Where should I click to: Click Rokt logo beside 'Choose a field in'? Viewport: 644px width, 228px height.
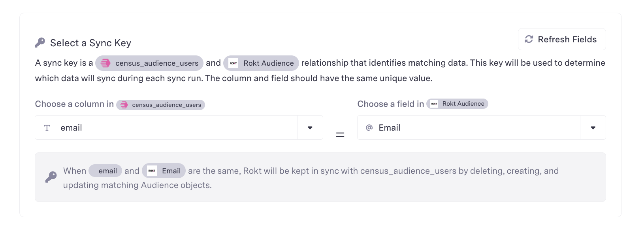click(434, 104)
